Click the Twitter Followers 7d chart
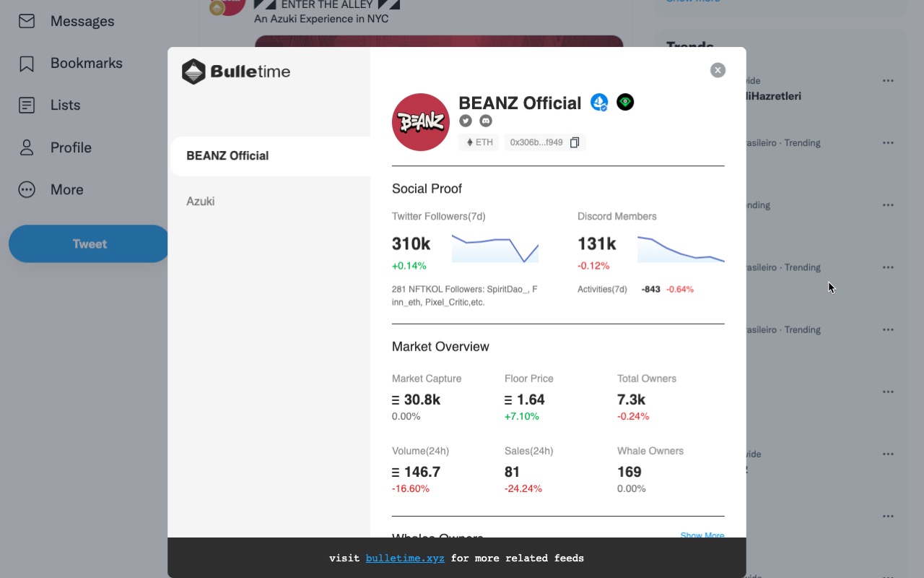This screenshot has width=924, height=578. [x=495, y=248]
